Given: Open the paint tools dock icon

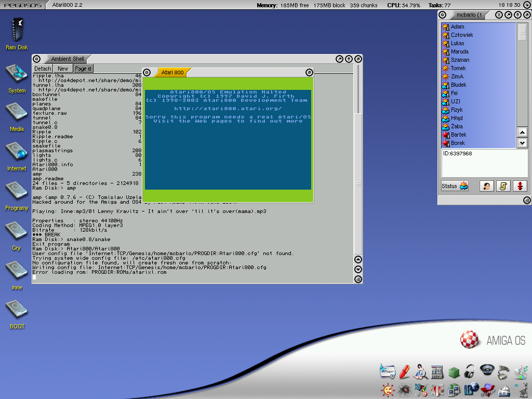Looking at the screenshot, I should [421, 390].
